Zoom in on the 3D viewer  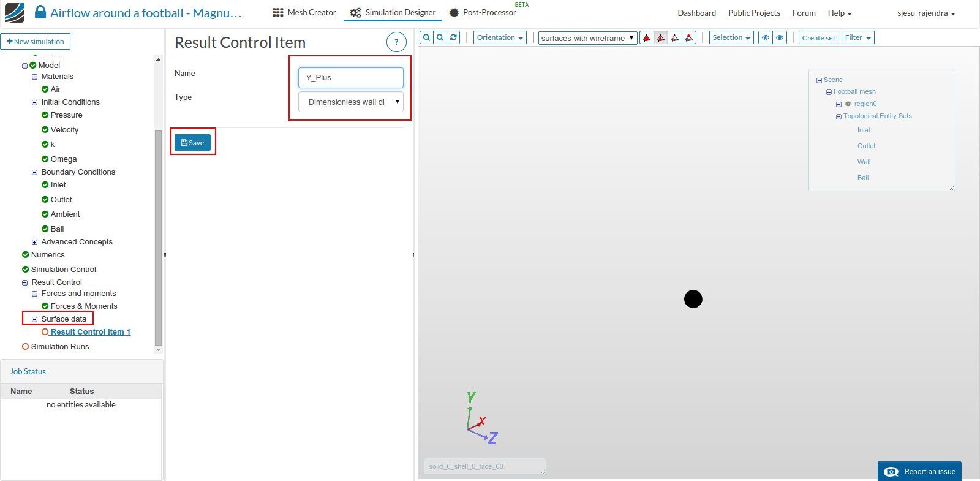coord(427,37)
